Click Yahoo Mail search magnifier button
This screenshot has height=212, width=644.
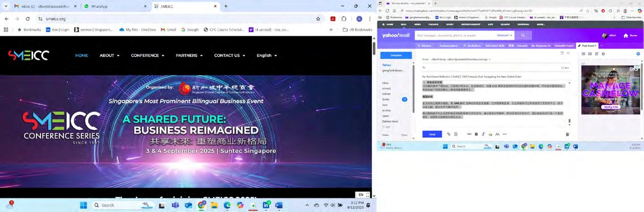[522, 35]
